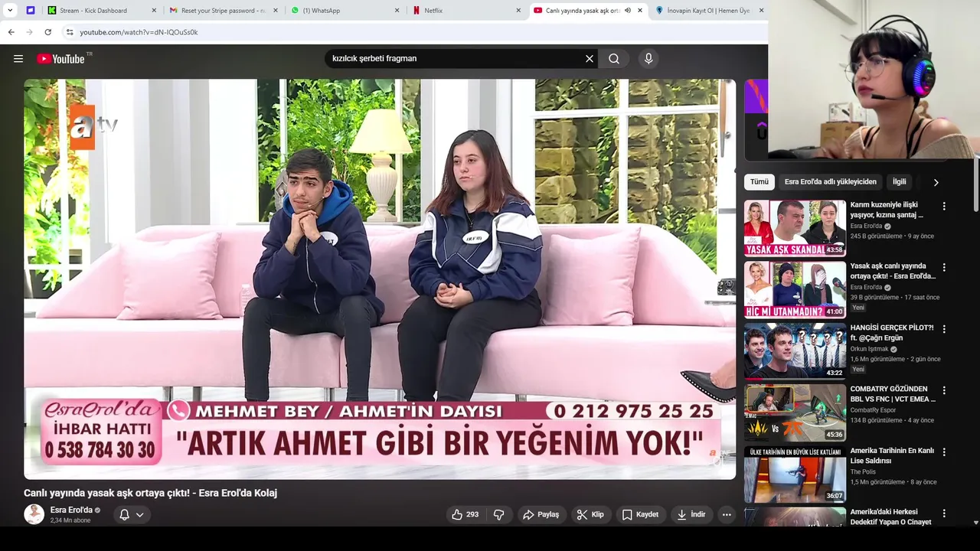The width and height of the screenshot is (980, 551).
Task: Toggle the notification bell for Esra Erol'da
Action: coord(124,515)
